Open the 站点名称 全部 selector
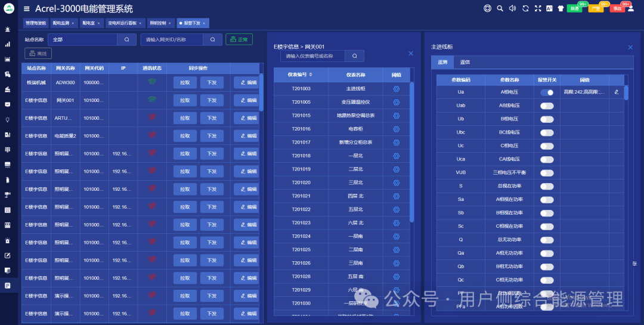Viewport: 644px width, 325px height. click(x=82, y=39)
